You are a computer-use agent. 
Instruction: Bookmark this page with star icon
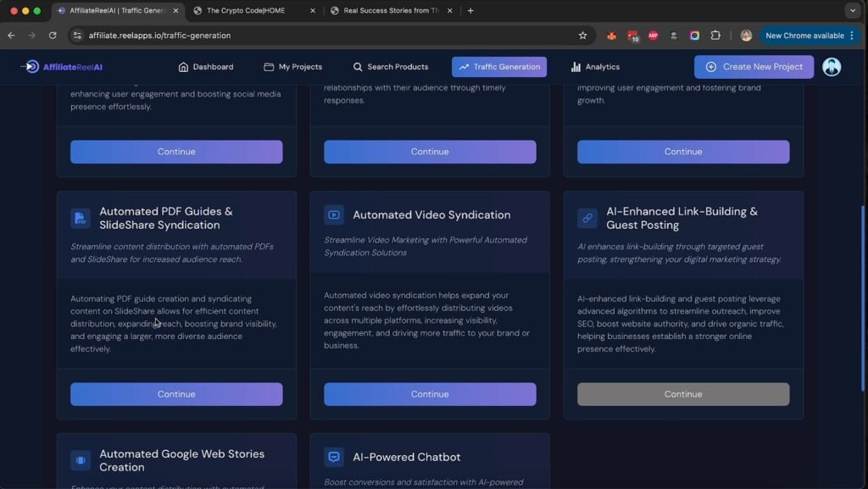tap(582, 36)
